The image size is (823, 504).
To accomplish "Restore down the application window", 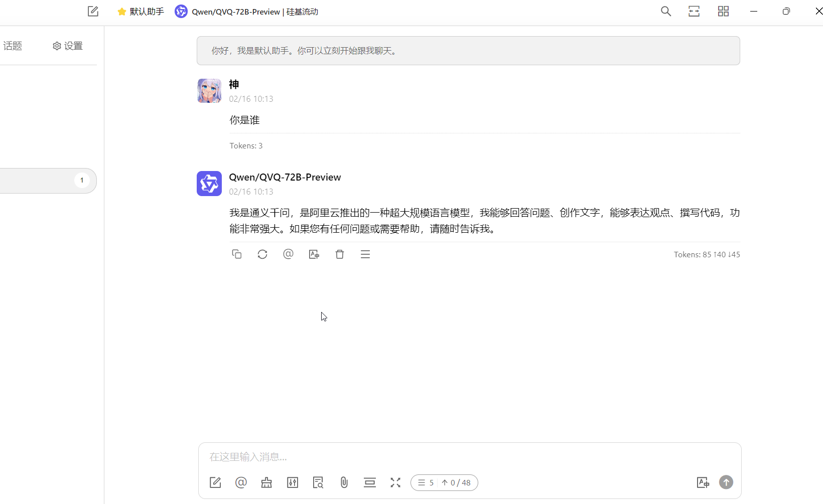I will click(x=786, y=11).
